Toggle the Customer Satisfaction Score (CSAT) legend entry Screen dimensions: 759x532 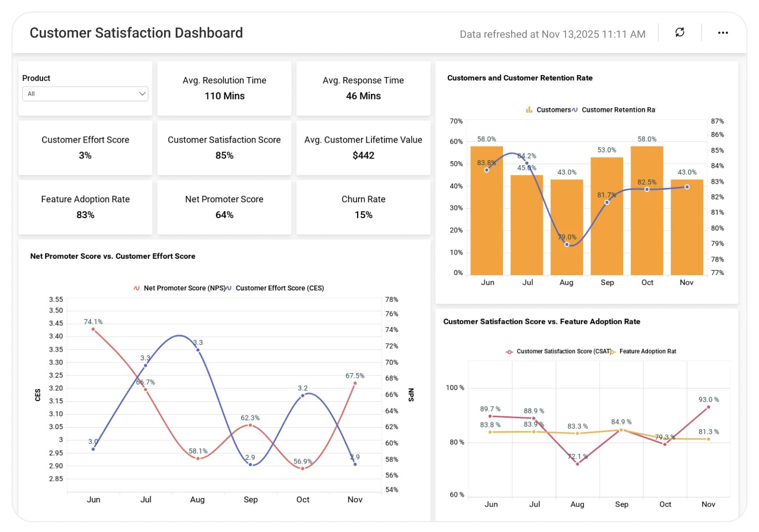[559, 351]
